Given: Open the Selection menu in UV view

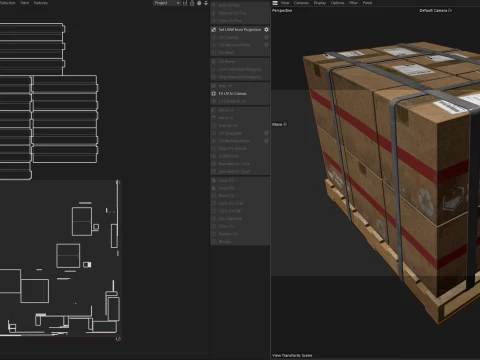Looking at the screenshot, I should click(8, 3).
